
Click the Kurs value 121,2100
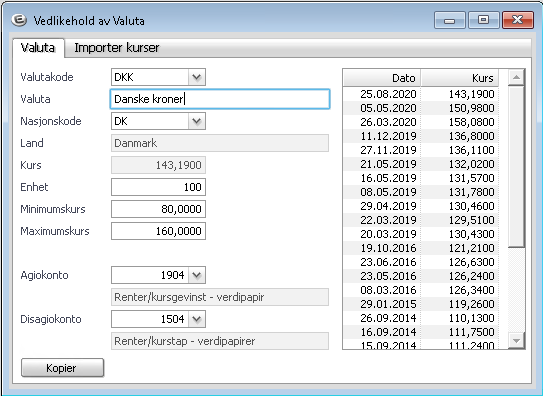(471, 248)
